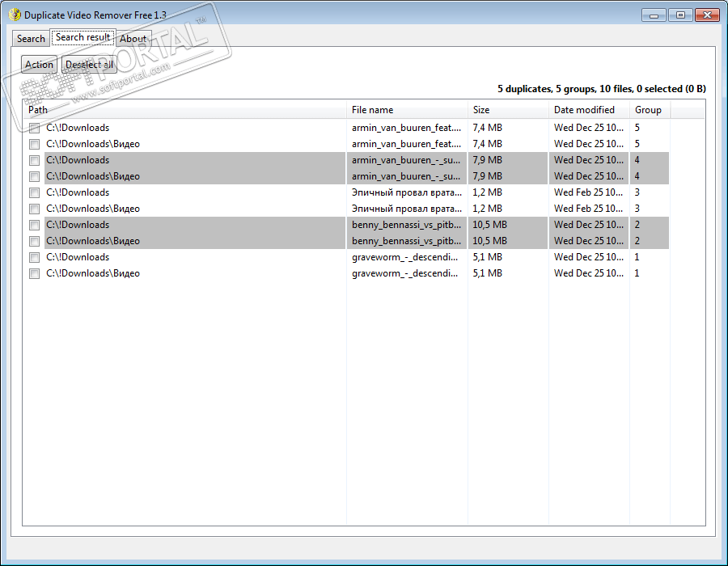Sort by the Path column header
The height and width of the screenshot is (566, 728).
184,110
